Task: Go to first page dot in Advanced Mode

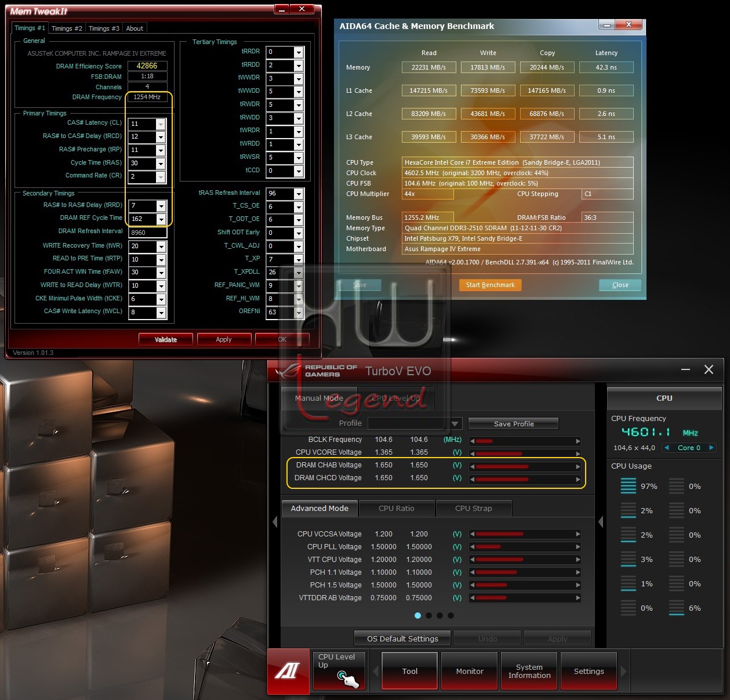Action: point(417,615)
